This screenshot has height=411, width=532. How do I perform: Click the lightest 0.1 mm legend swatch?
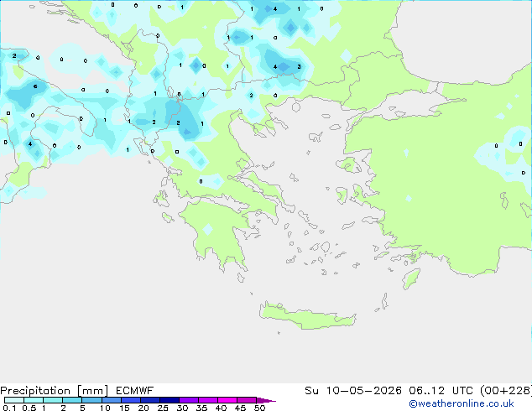[14, 400]
